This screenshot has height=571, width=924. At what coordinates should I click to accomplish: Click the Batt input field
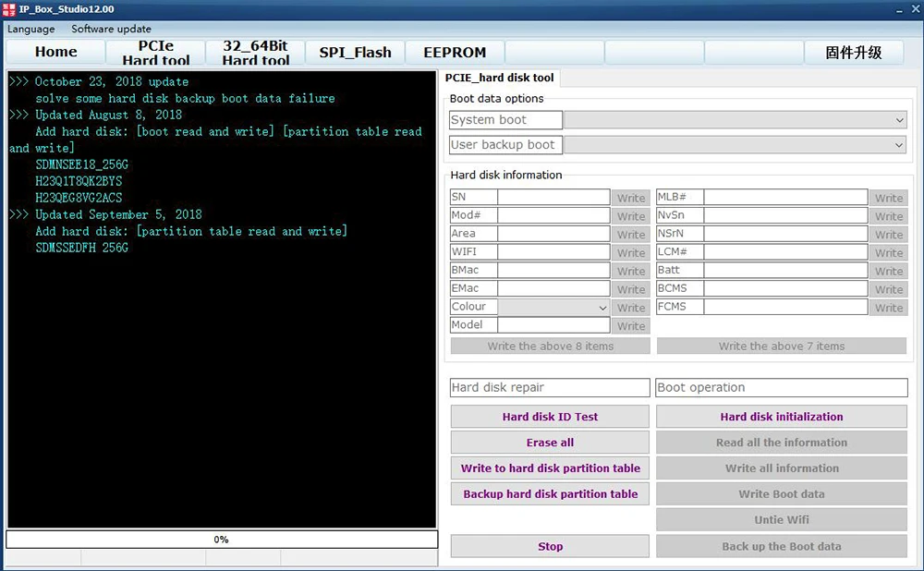[x=785, y=271]
